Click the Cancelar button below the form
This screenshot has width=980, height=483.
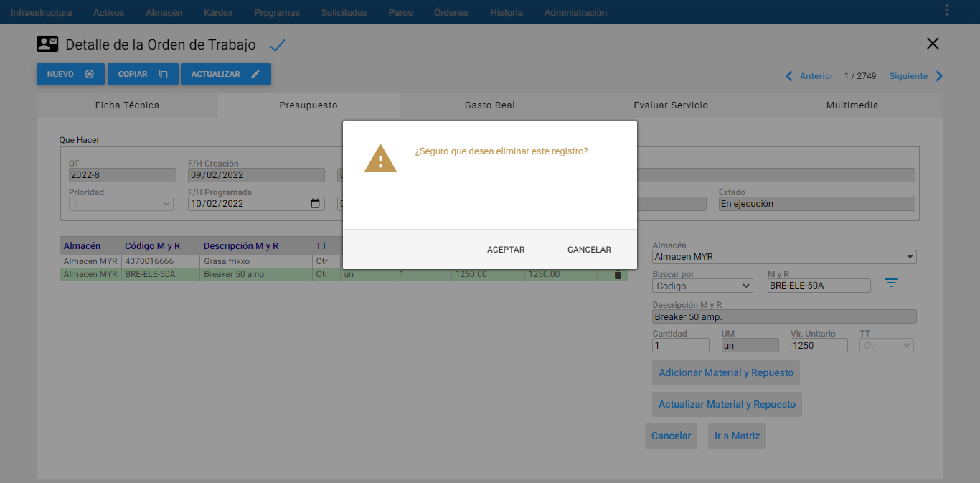click(671, 436)
